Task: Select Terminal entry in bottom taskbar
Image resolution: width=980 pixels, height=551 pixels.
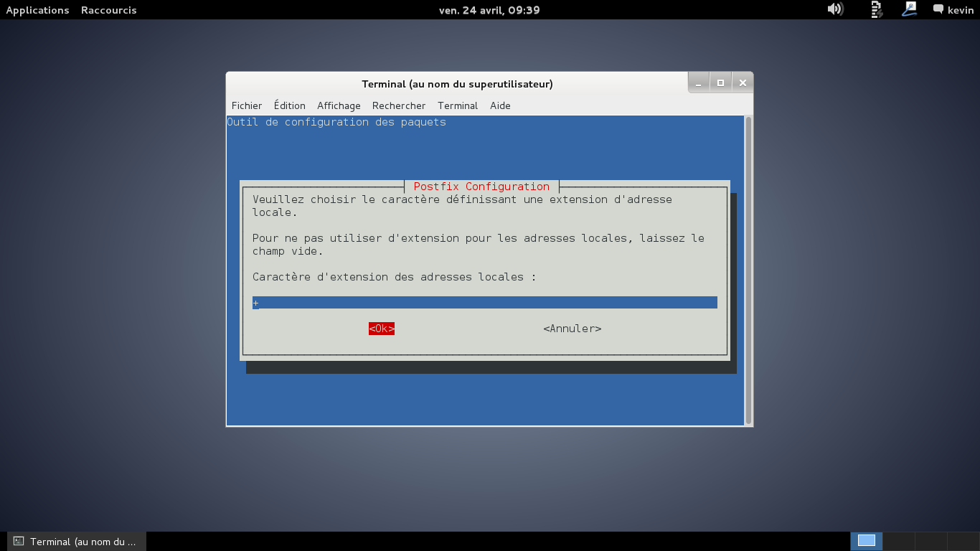Action: (77, 542)
